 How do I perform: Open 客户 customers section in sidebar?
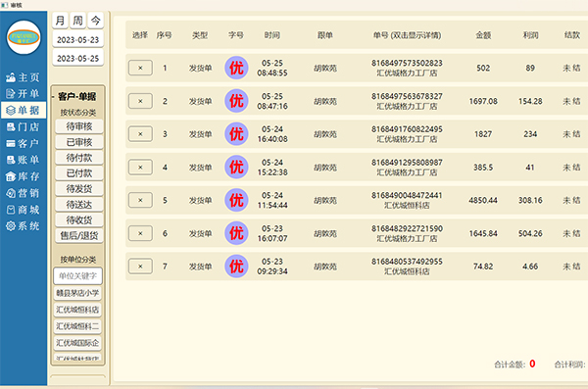pyautogui.click(x=23, y=143)
